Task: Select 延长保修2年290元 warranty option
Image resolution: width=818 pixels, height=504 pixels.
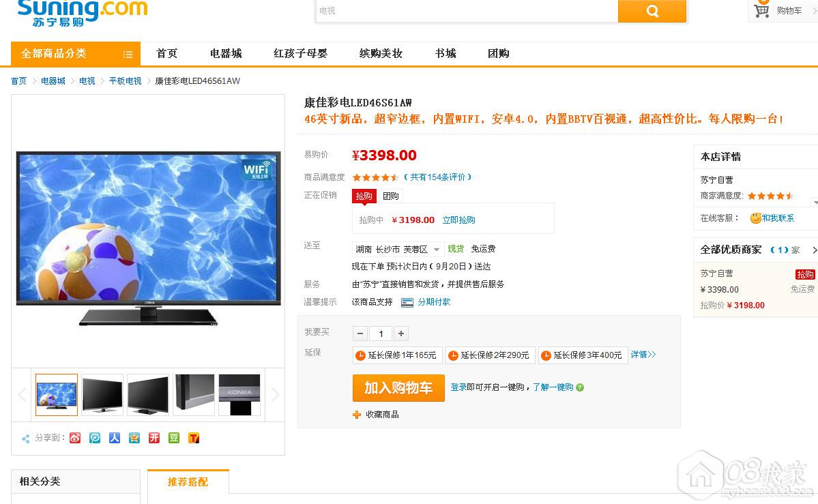Action: (x=491, y=355)
